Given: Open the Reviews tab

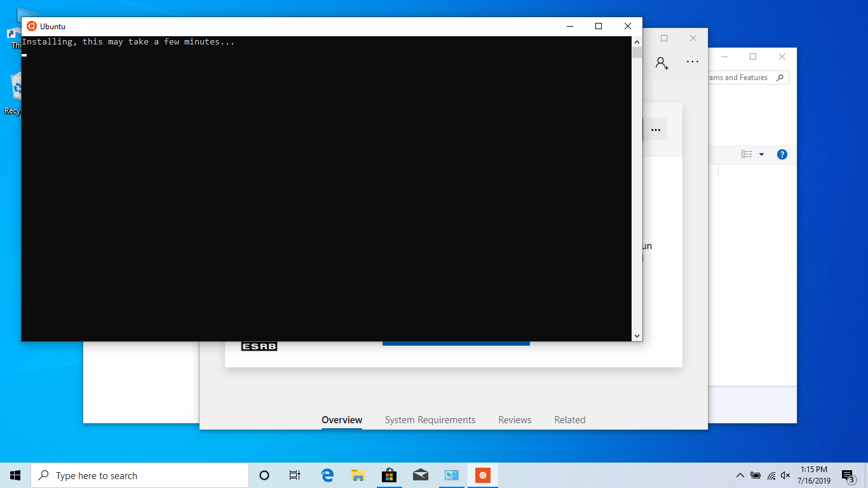Looking at the screenshot, I should pos(515,420).
